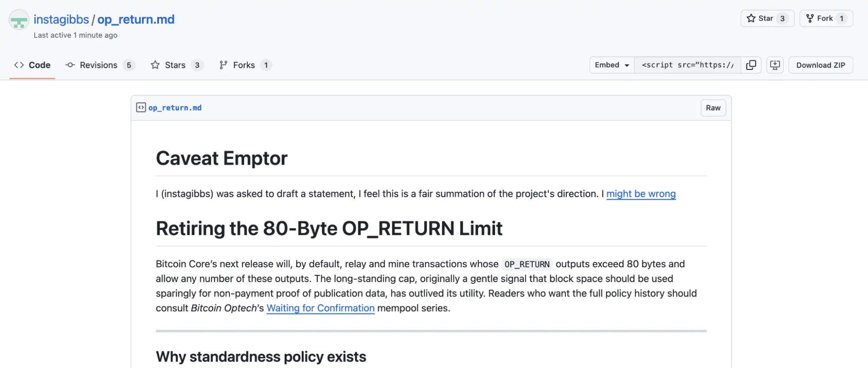Click the embed script URL text field
This screenshot has height=368, width=868.
point(687,65)
